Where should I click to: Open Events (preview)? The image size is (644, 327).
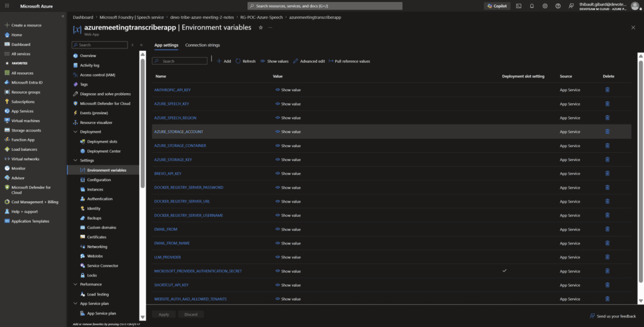94,113
